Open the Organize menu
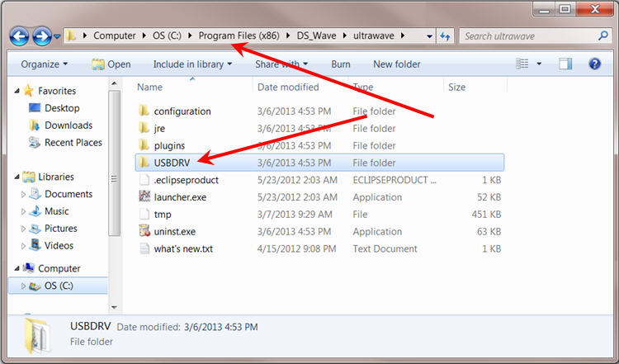 click(x=45, y=64)
